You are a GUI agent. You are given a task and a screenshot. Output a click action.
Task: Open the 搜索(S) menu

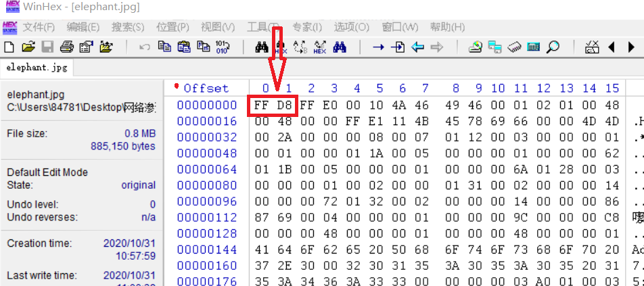[128, 28]
